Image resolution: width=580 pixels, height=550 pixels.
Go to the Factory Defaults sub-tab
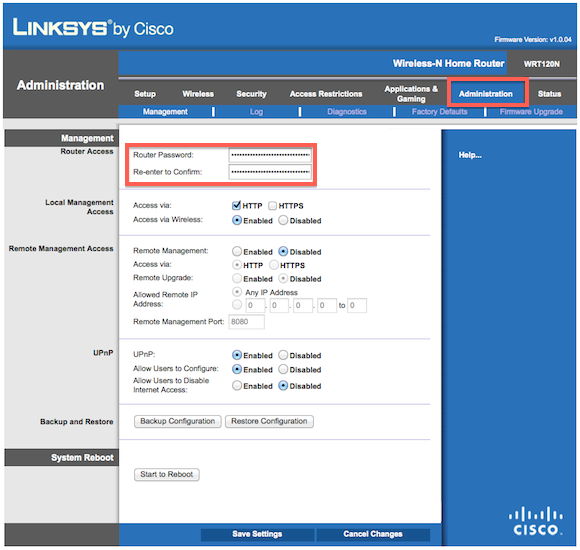click(x=439, y=112)
